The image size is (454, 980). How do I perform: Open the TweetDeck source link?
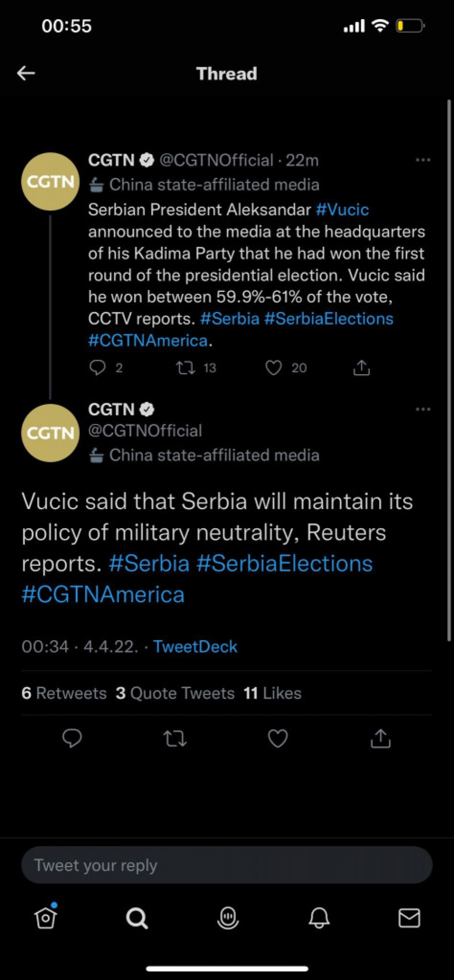pyautogui.click(x=195, y=647)
